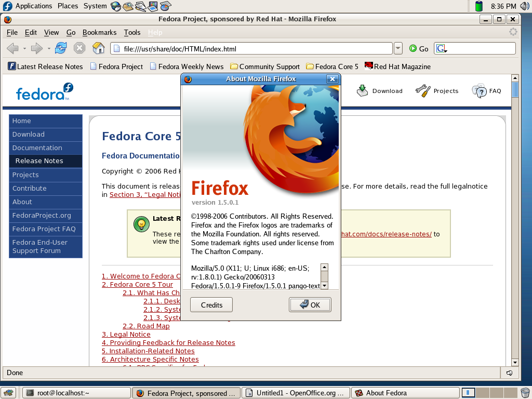Open the Edit menu

pyautogui.click(x=31, y=33)
